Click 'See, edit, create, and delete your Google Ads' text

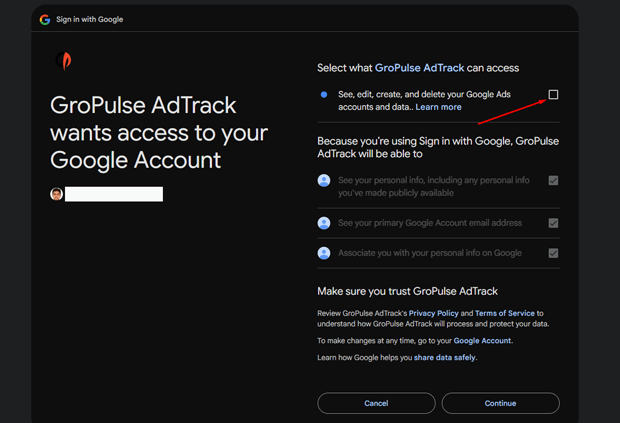(x=424, y=94)
